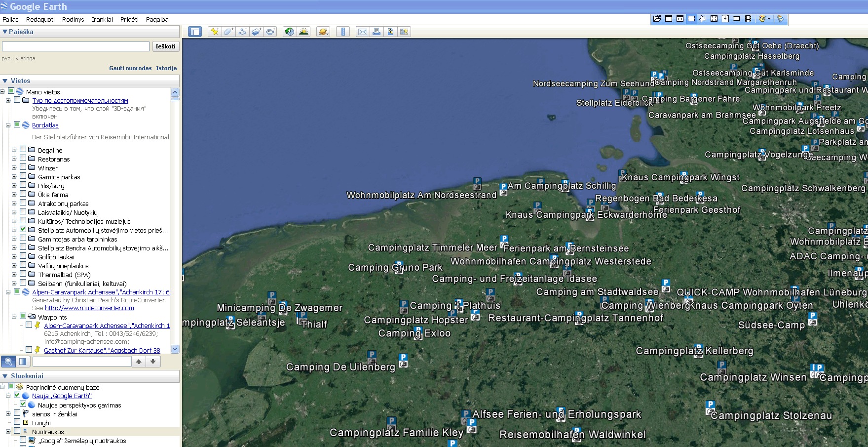868x447 pixels.
Task: Toggle the Bordatlas folder checkbox
Action: coord(17,124)
